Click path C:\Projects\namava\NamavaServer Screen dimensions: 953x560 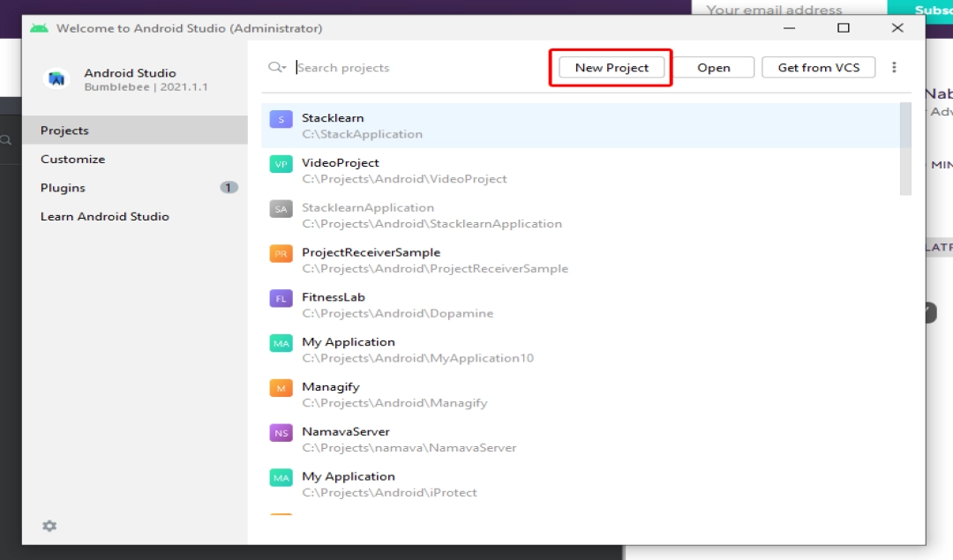click(409, 448)
